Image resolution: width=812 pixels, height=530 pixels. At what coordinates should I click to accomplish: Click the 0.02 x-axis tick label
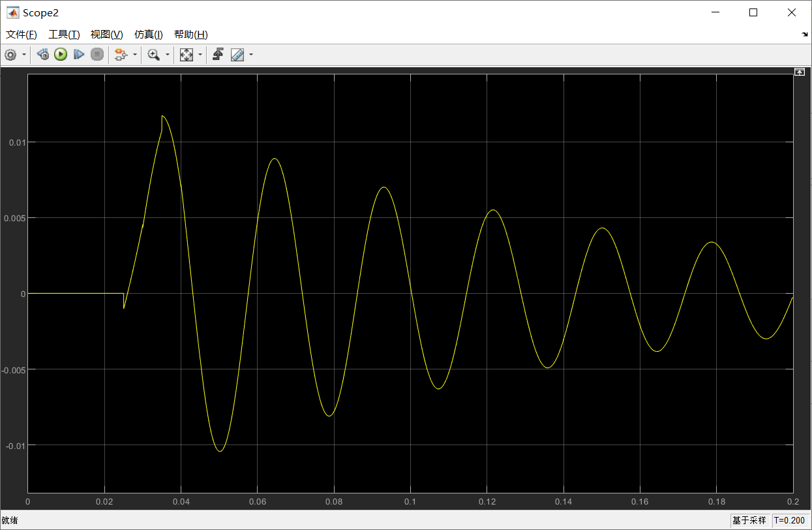click(x=104, y=502)
